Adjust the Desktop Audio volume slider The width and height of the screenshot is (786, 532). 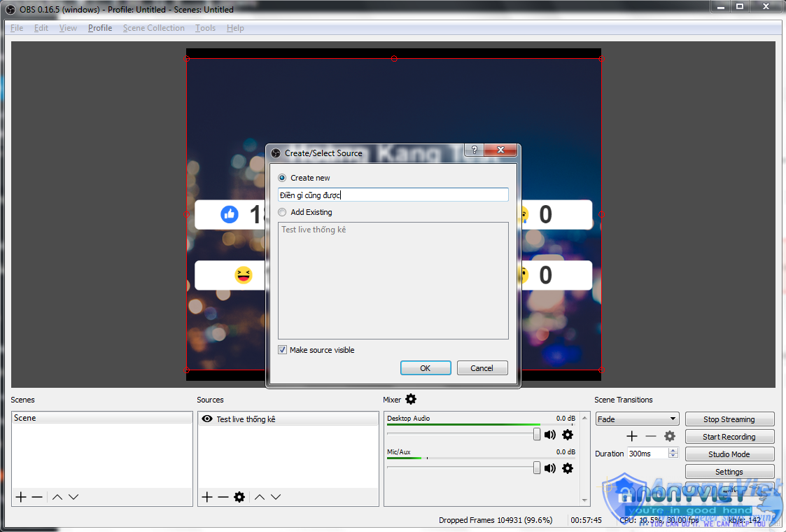537,434
